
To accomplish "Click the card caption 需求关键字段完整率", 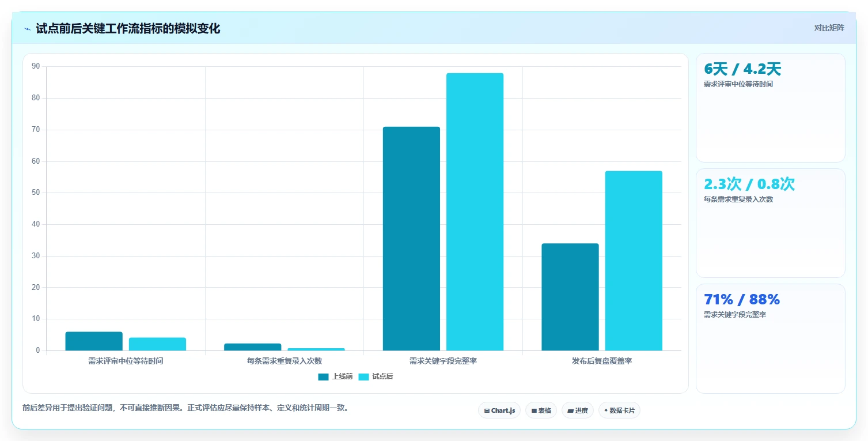I will pyautogui.click(x=735, y=315).
